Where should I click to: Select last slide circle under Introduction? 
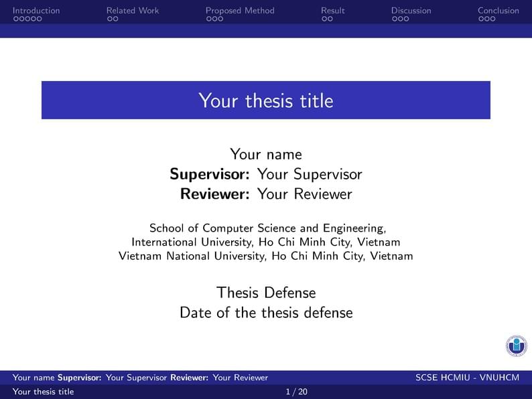coord(39,19)
